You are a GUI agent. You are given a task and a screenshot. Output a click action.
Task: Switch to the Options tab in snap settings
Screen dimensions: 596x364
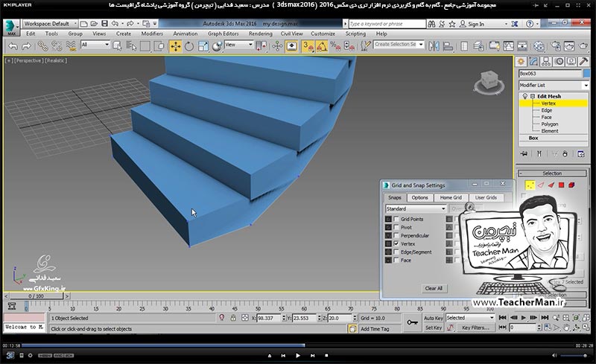point(419,197)
